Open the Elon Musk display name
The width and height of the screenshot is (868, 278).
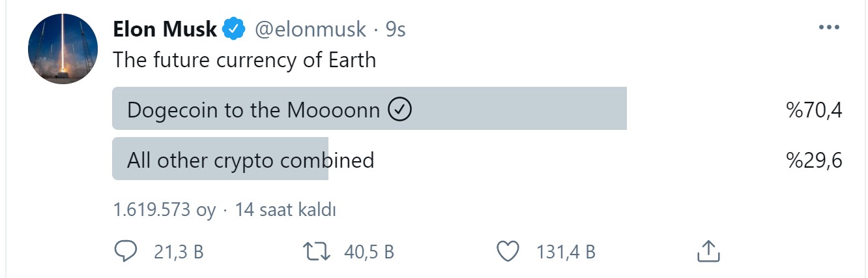165,29
